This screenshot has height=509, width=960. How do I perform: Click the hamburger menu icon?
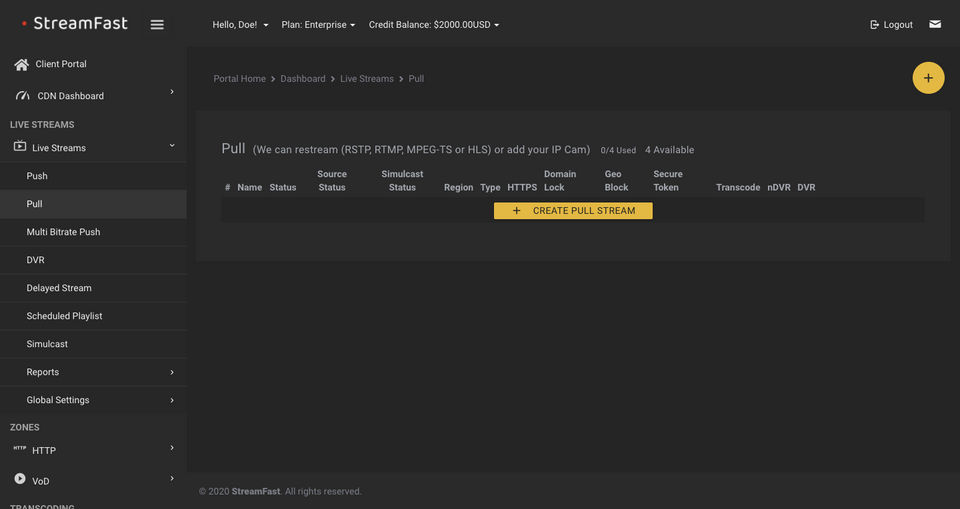157,25
